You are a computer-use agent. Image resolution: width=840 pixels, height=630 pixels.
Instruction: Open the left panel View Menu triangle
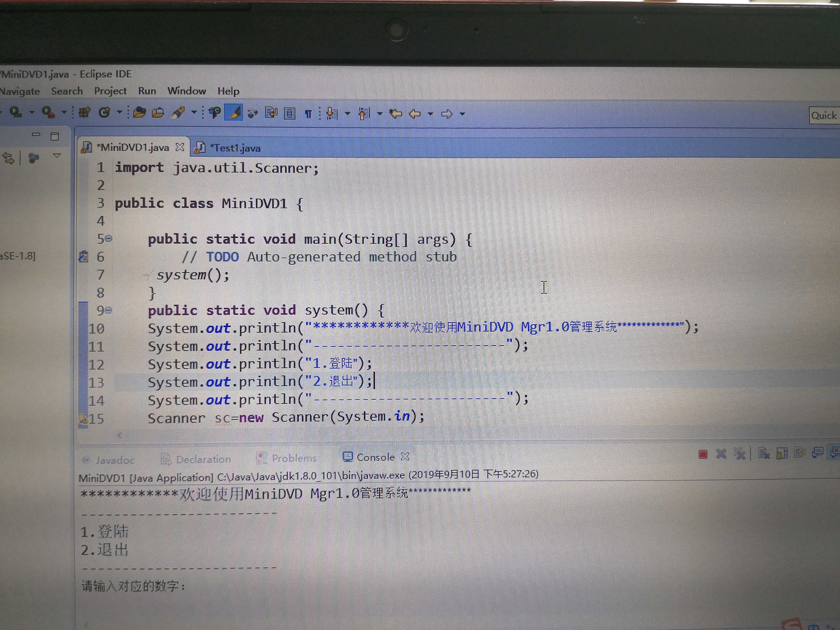(x=57, y=155)
